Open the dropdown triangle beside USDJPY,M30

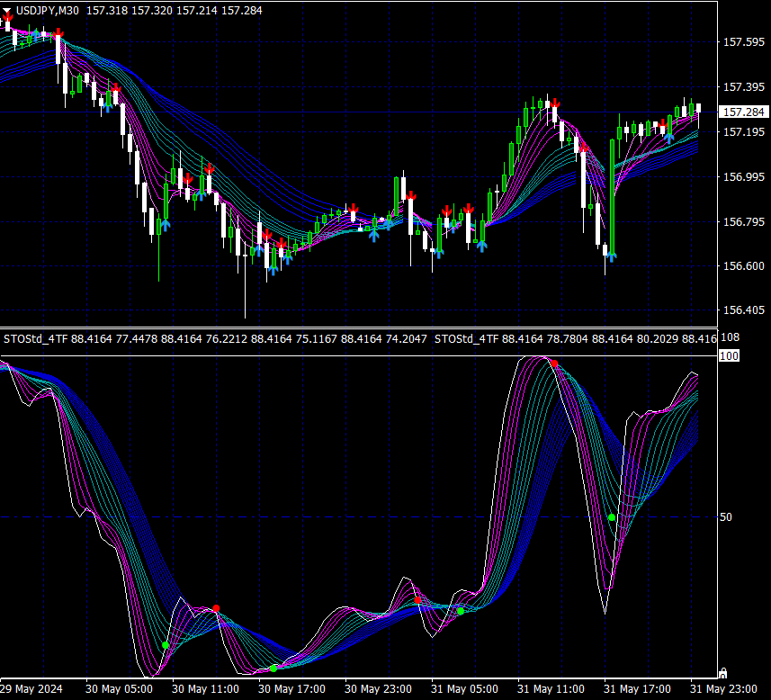tap(7, 10)
